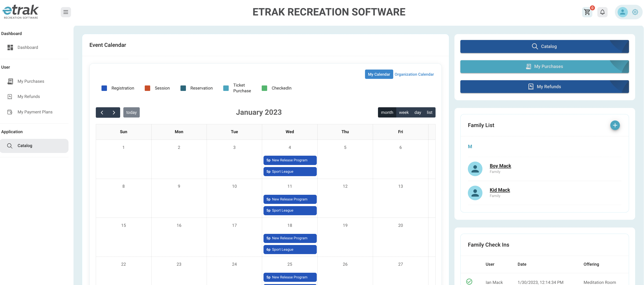The image size is (644, 285).
Task: Click the green check icon for Ian Mack
Action: point(469,282)
